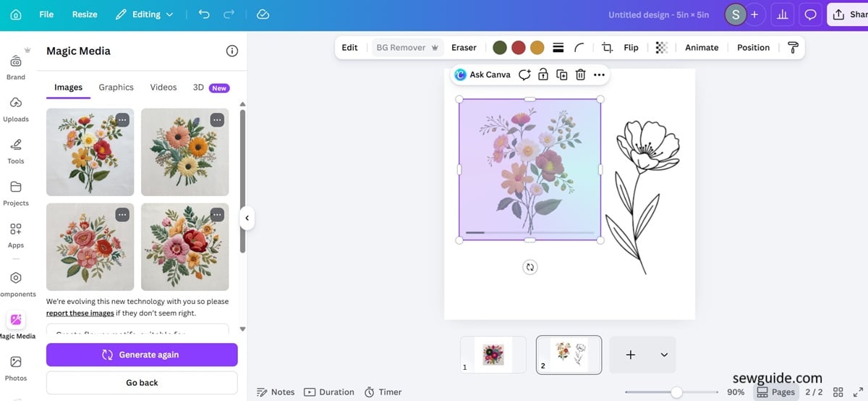Open corner rounding icon
This screenshot has height=401, width=868.
(579, 48)
